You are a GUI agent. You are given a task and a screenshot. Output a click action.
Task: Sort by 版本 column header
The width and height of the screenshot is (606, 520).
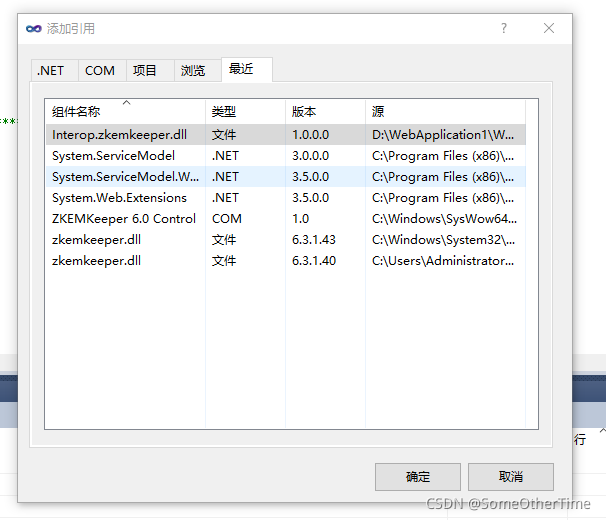325,111
